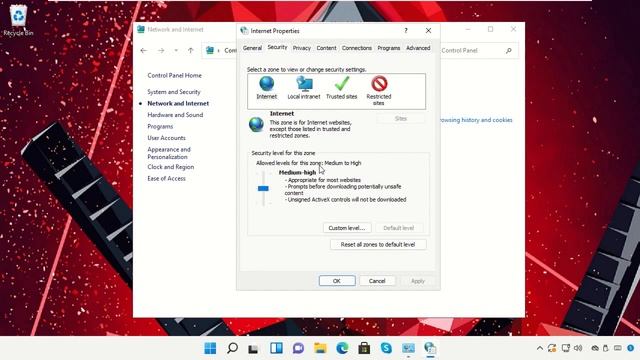The height and width of the screenshot is (360, 640).
Task: Click the Cancel button
Action: coord(377,281)
